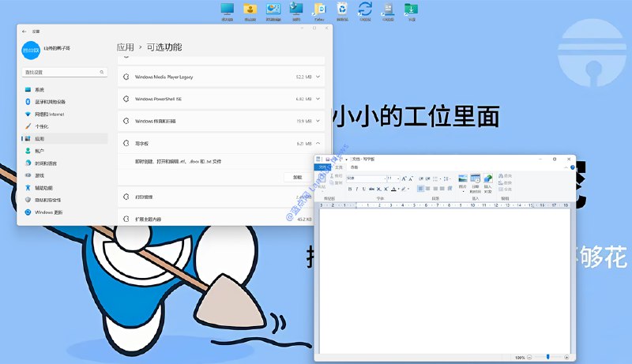Image resolution: width=632 pixels, height=364 pixels.
Task: Shrink font size in WordPad
Action: [411, 178]
